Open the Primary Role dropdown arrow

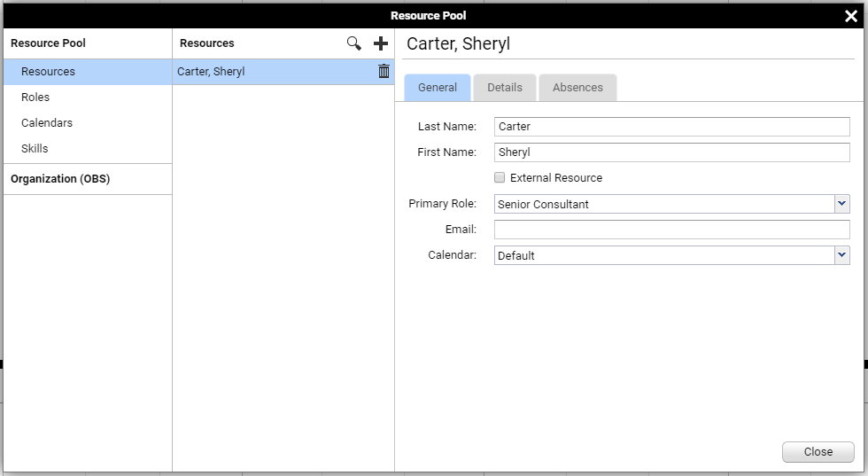[x=842, y=204]
